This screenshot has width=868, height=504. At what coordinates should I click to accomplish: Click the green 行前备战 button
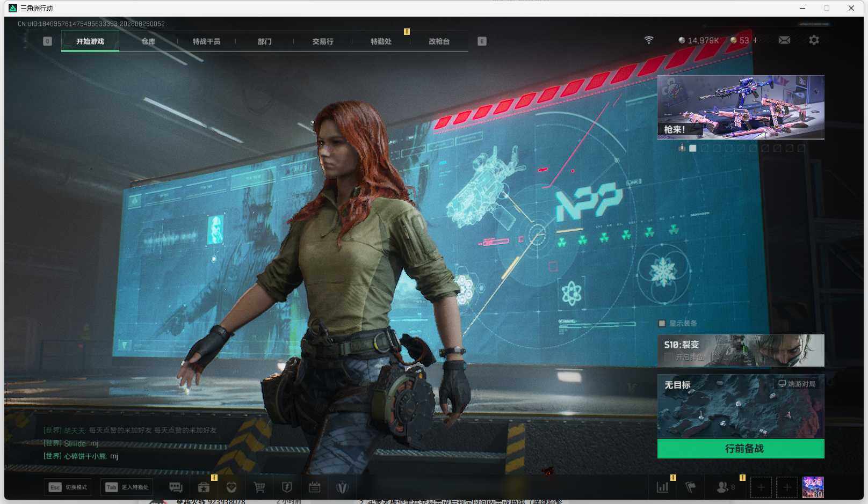click(x=741, y=449)
